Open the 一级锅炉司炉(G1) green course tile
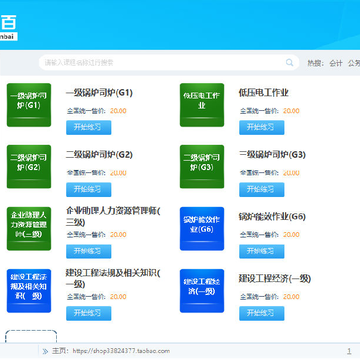 [x=29, y=105]
